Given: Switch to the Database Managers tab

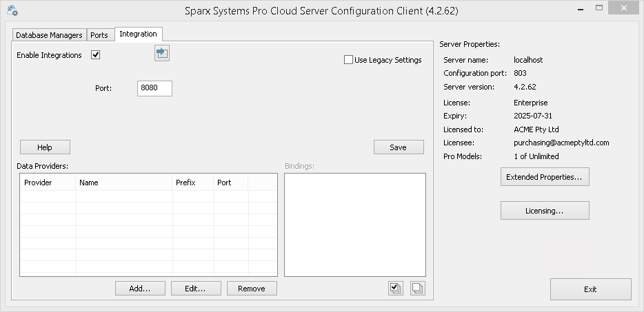Looking at the screenshot, I should click(x=49, y=35).
